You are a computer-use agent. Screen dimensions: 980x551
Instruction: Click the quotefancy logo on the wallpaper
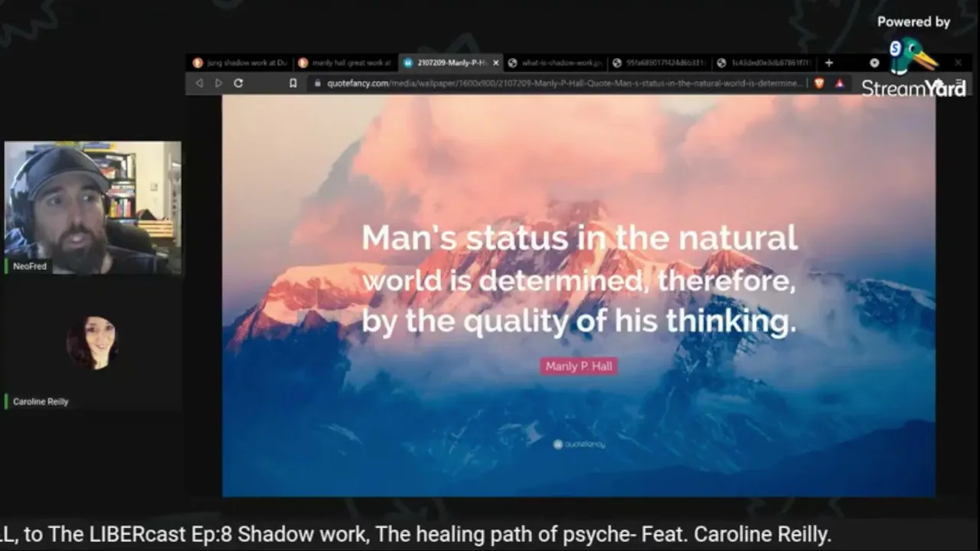(x=579, y=444)
